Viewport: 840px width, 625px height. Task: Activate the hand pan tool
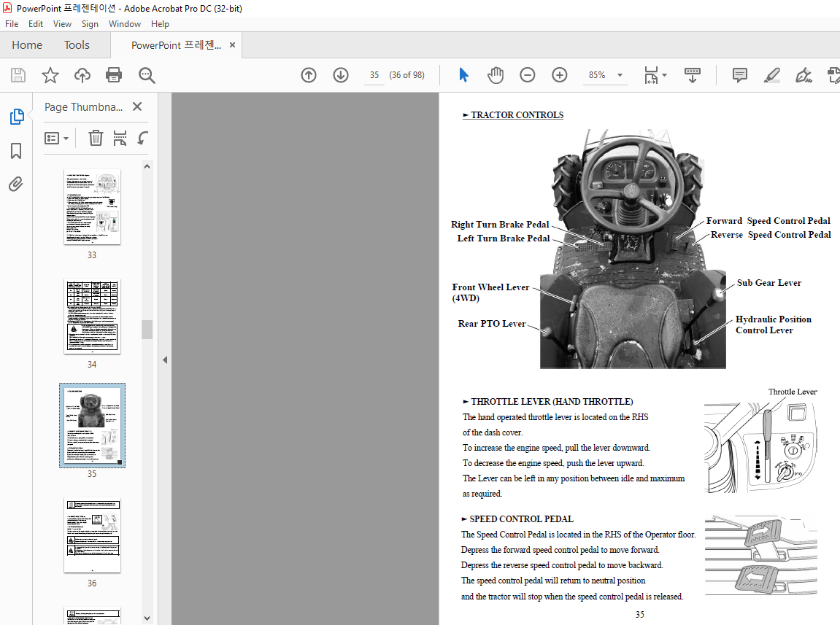point(496,75)
